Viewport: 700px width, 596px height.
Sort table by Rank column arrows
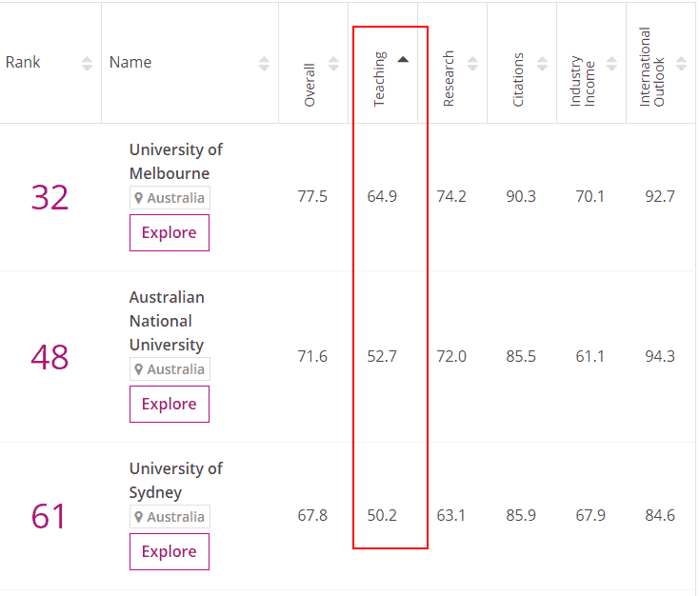point(87,64)
